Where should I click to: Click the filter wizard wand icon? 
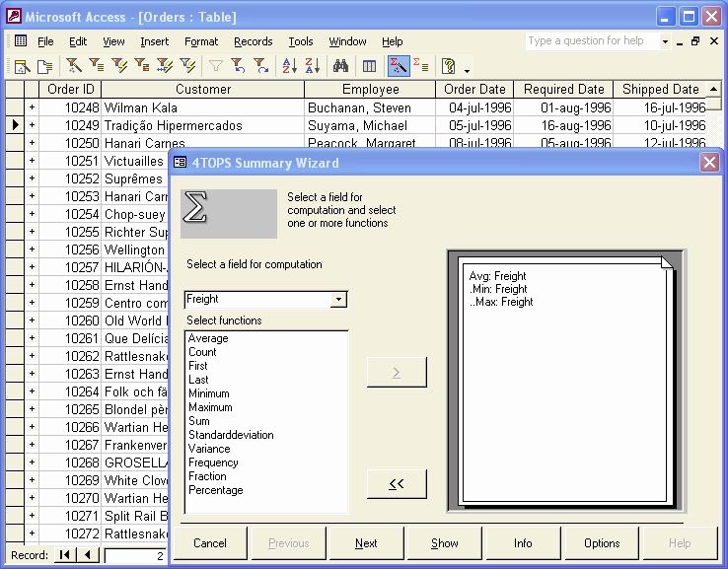click(73, 65)
